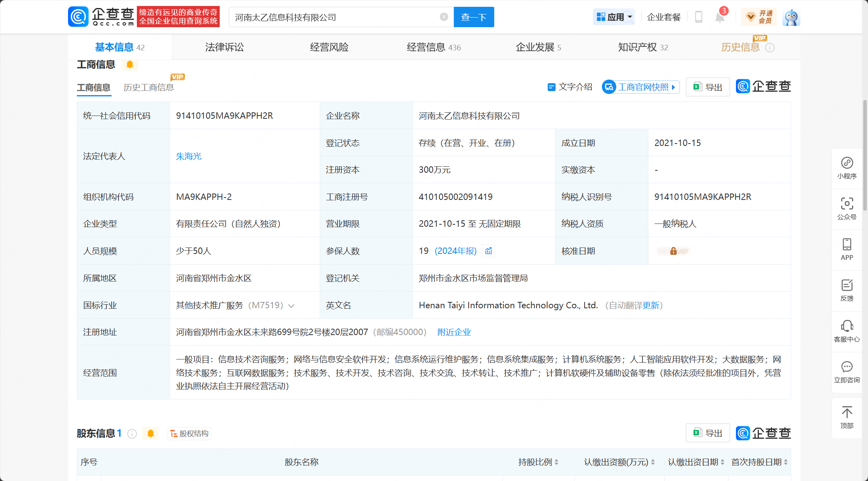Click 反馈 feedback icon in sidebar
The width and height of the screenshot is (868, 481).
[x=847, y=290]
